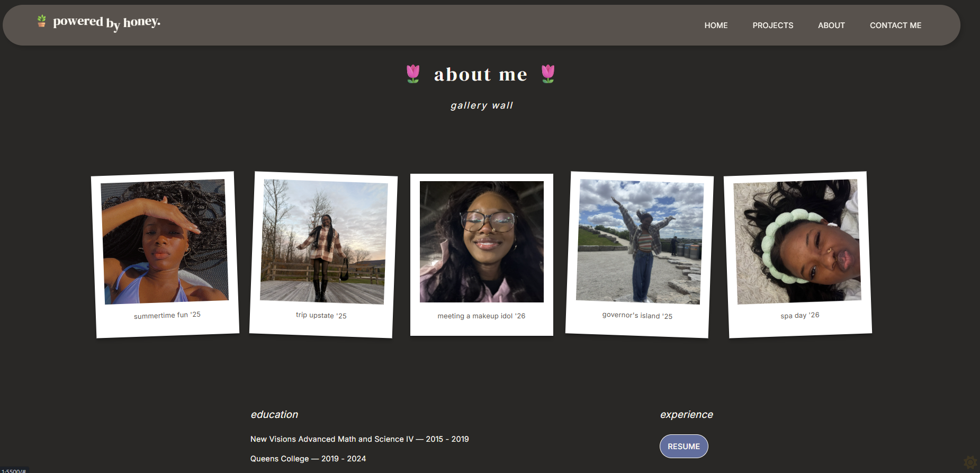Open the Resume button
This screenshot has height=473, width=980.
pos(684,447)
